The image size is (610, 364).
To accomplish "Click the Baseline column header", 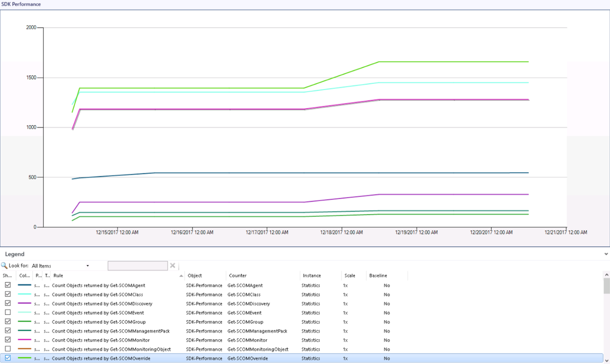I will (378, 275).
